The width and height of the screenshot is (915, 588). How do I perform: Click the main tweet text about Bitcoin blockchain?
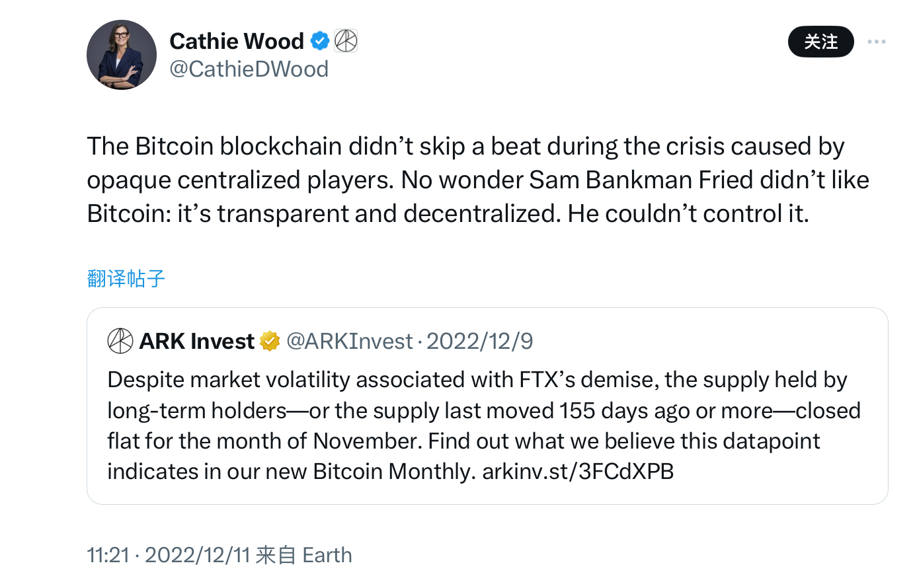(x=463, y=147)
